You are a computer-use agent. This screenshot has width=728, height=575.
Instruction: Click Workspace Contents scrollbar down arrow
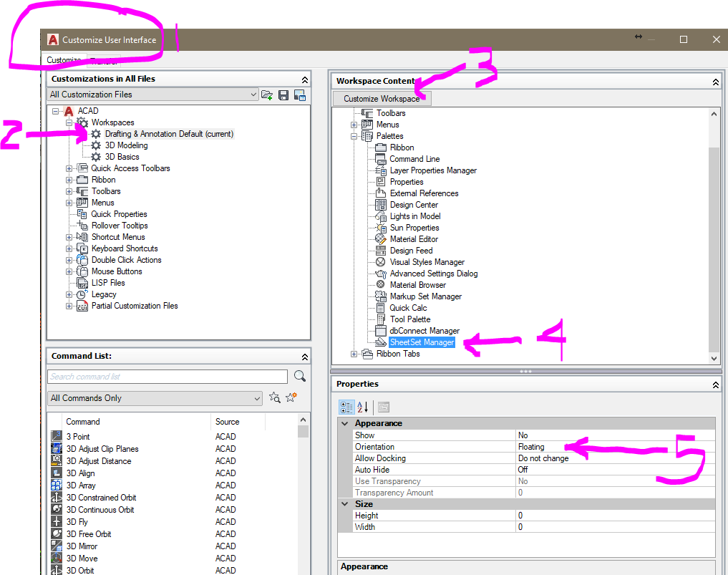point(714,359)
